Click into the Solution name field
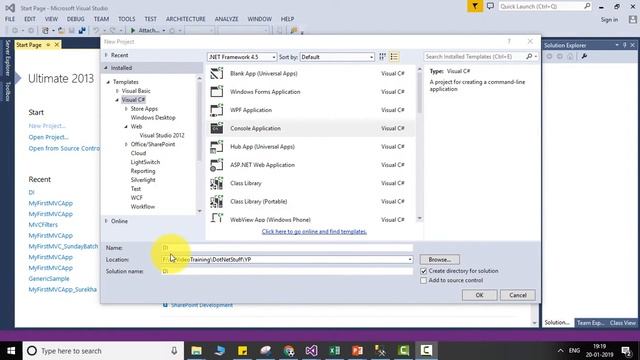640x360 pixels. click(287, 271)
